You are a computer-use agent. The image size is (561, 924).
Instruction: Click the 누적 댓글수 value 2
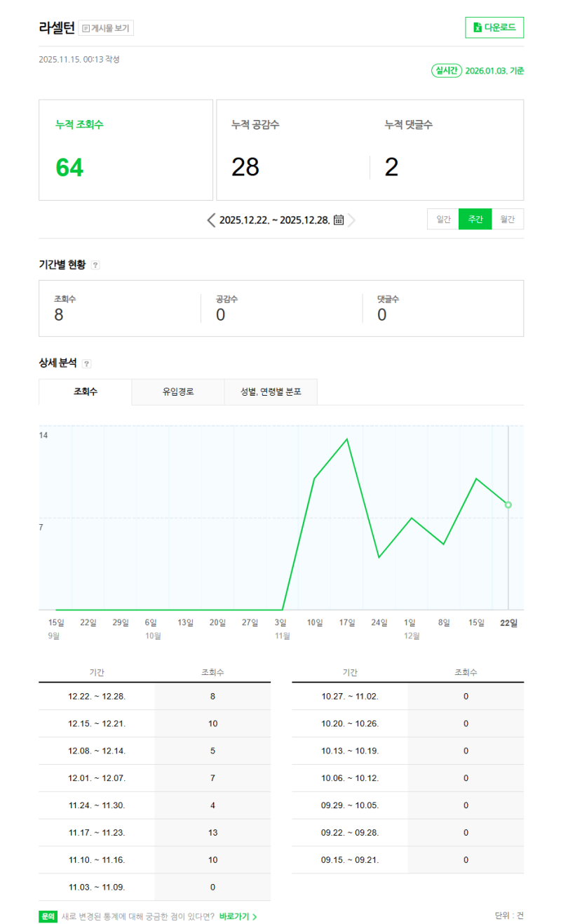(x=391, y=167)
